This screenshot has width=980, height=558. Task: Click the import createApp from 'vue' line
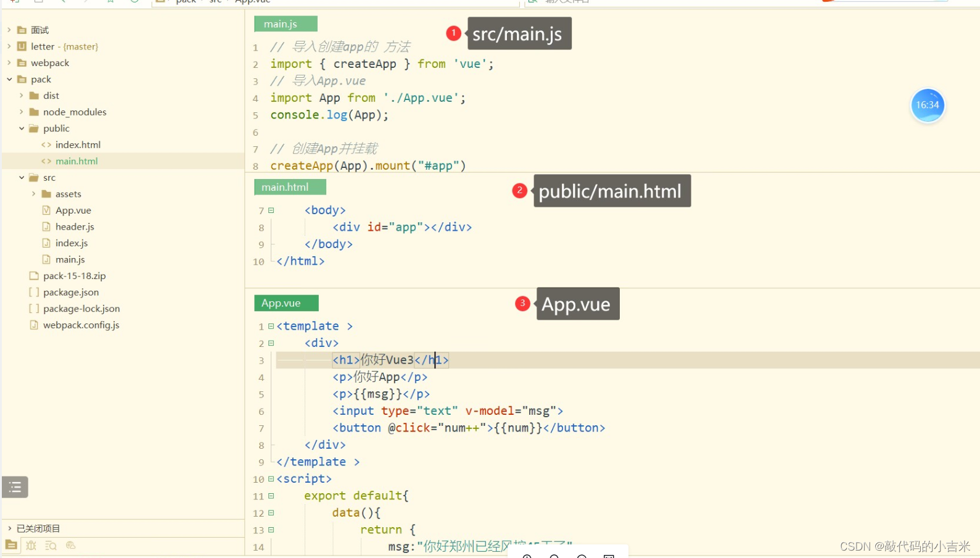coord(382,64)
